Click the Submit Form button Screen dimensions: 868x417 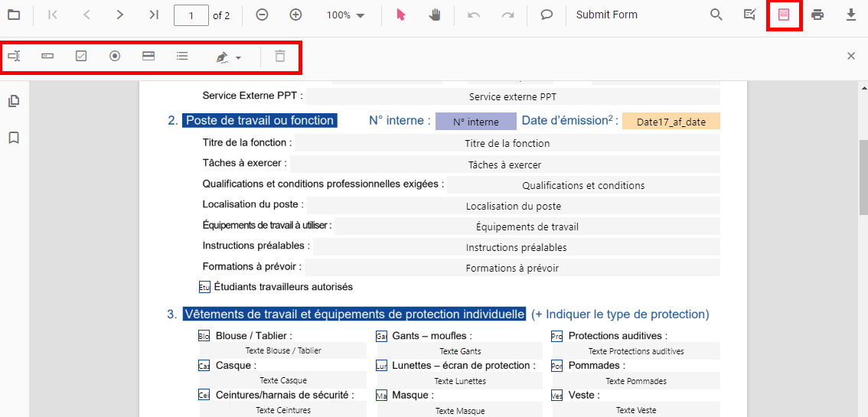click(607, 15)
